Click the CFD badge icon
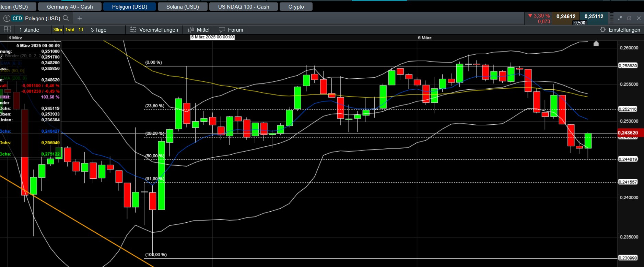The width and height of the screenshot is (644, 267). [17, 18]
